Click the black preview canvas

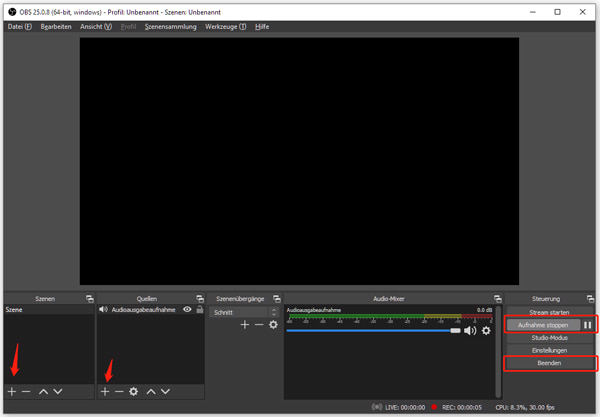pos(299,161)
